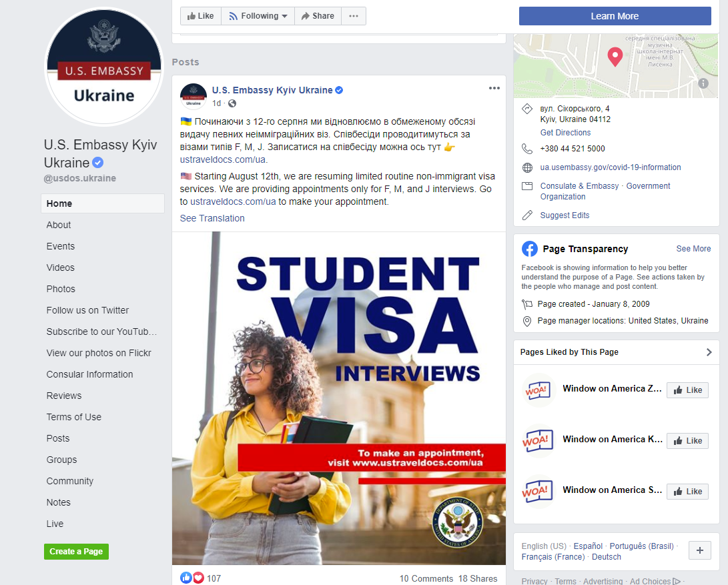Like Window on America Z… page
The width and height of the screenshot is (728, 585).
click(687, 390)
